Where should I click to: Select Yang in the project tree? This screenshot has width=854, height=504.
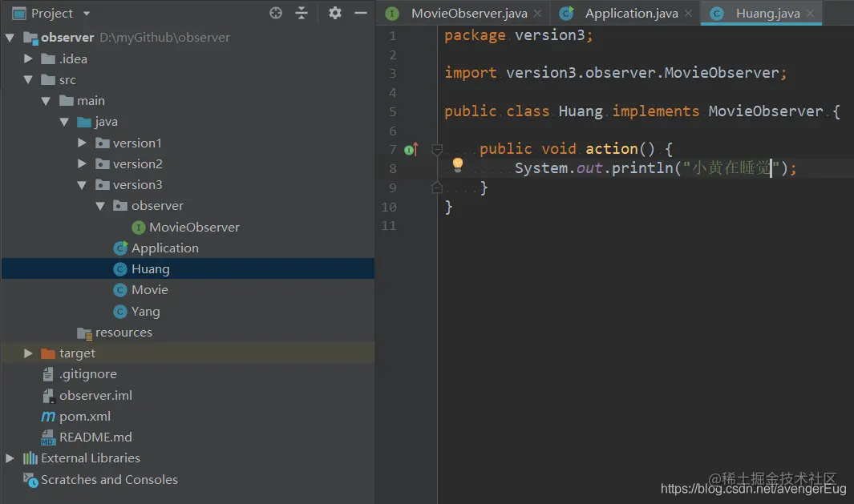coord(145,312)
